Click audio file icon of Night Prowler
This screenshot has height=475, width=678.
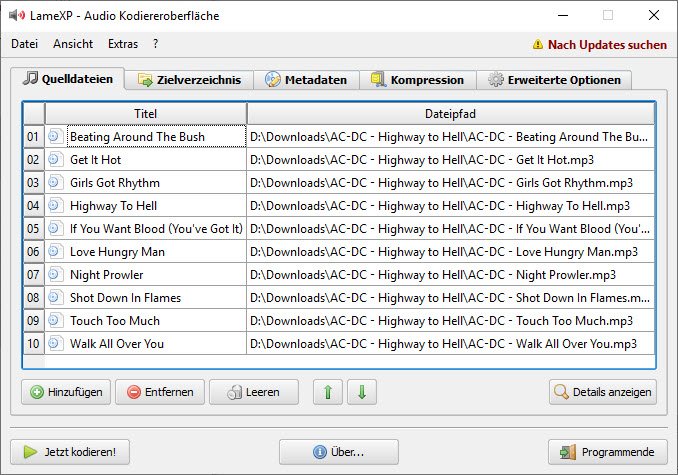pos(55,274)
